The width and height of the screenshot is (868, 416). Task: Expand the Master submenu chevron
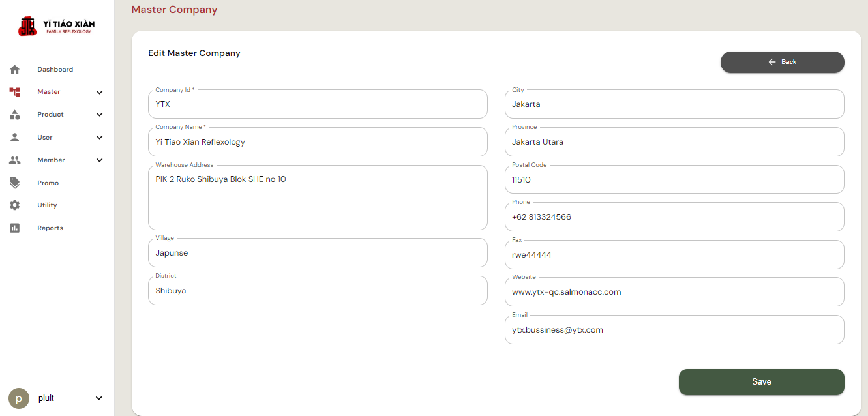(99, 93)
